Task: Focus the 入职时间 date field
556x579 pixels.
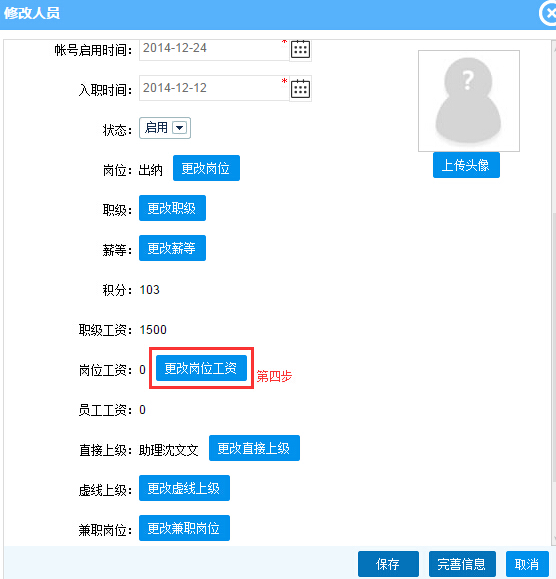Action: coord(214,88)
